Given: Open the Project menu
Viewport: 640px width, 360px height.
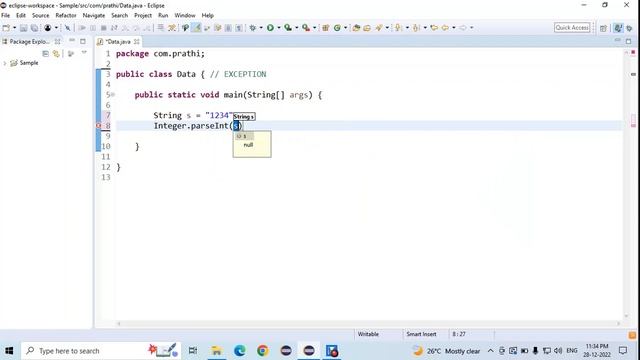Looking at the screenshot, I should pos(143,16).
